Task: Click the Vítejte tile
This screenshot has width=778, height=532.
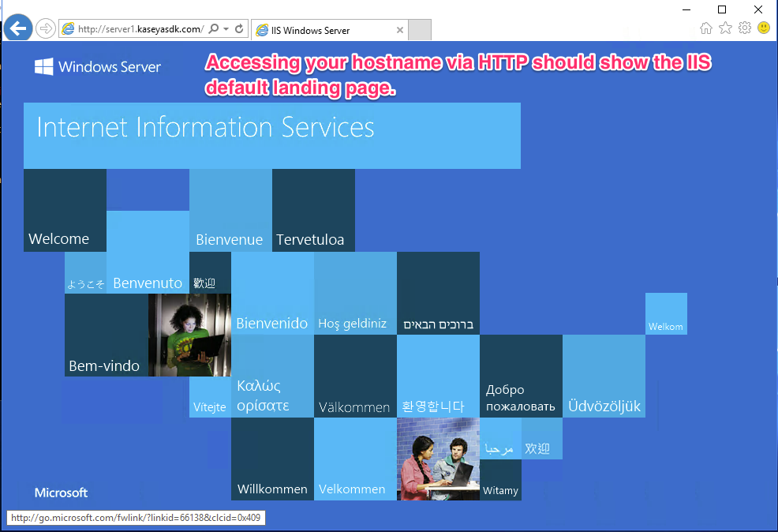Action: [x=210, y=397]
